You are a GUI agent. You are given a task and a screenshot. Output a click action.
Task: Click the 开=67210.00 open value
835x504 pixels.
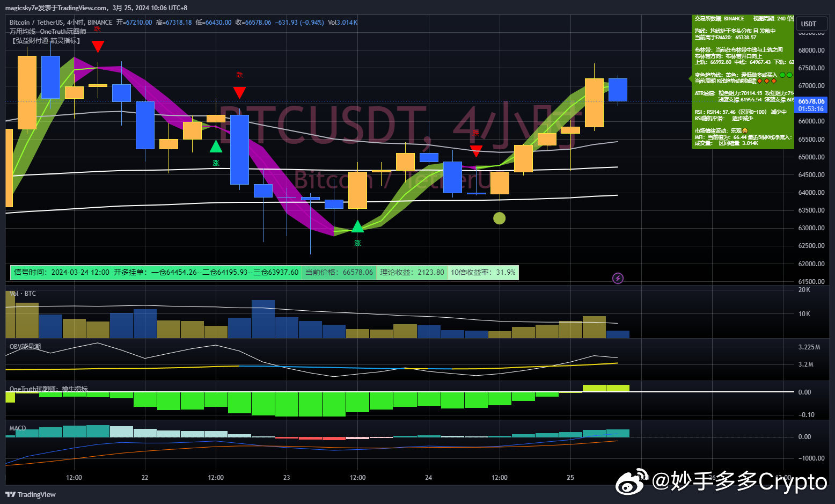coord(134,23)
